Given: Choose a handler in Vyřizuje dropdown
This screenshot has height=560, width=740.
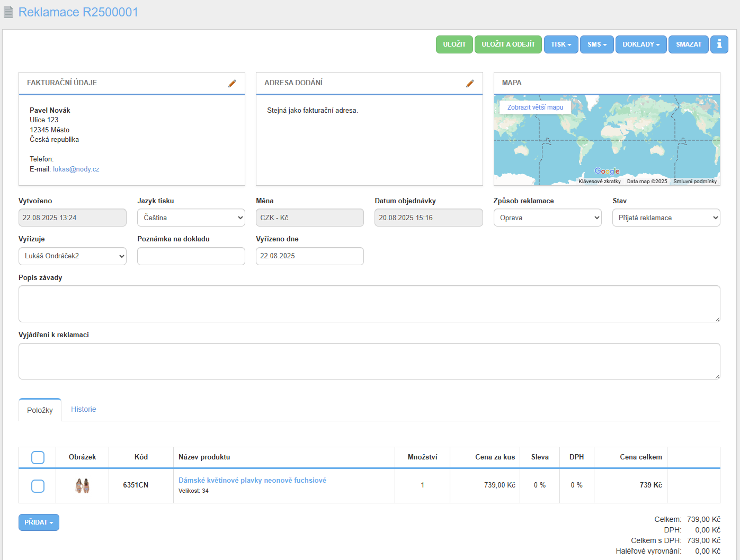Looking at the screenshot, I should tap(72, 256).
